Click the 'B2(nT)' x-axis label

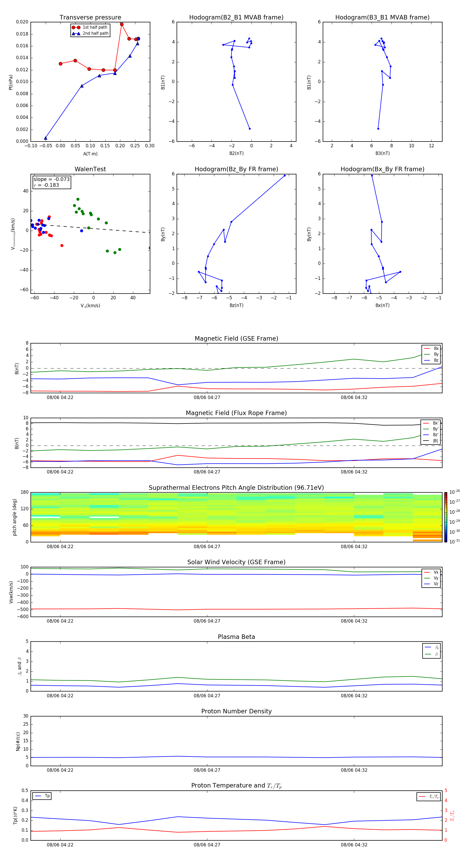pyautogui.click(x=236, y=153)
